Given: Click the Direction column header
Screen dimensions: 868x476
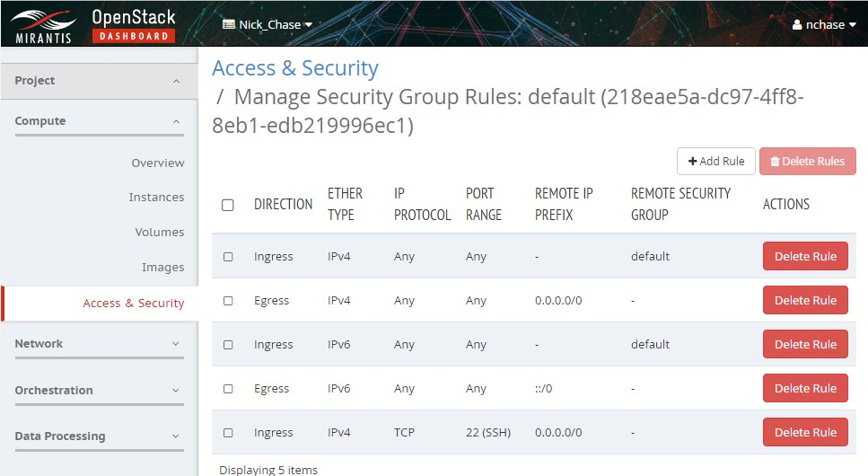Looking at the screenshot, I should [x=283, y=205].
